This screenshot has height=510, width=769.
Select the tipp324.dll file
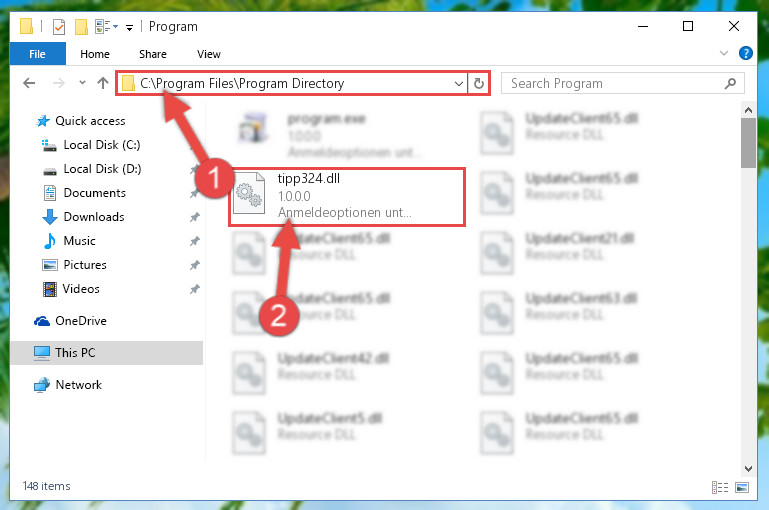347,197
